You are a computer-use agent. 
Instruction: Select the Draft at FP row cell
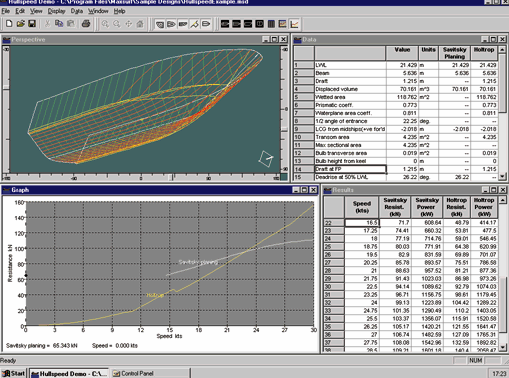[x=351, y=169]
